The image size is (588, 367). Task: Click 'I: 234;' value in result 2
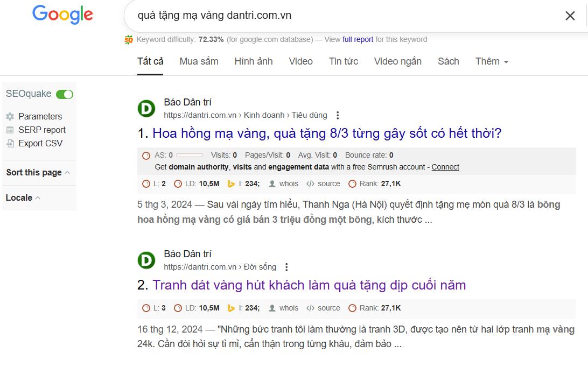[x=249, y=308]
